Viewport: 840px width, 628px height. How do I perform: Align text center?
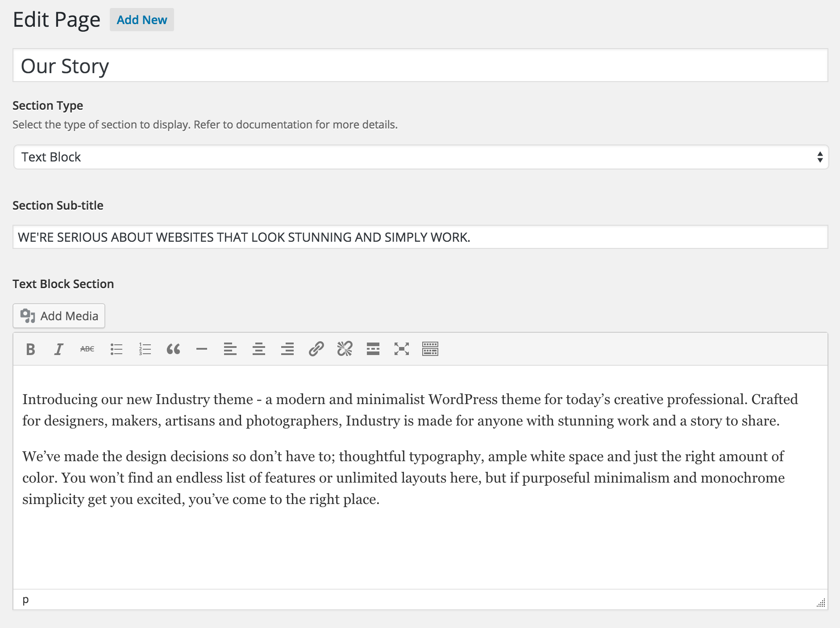pyautogui.click(x=259, y=349)
